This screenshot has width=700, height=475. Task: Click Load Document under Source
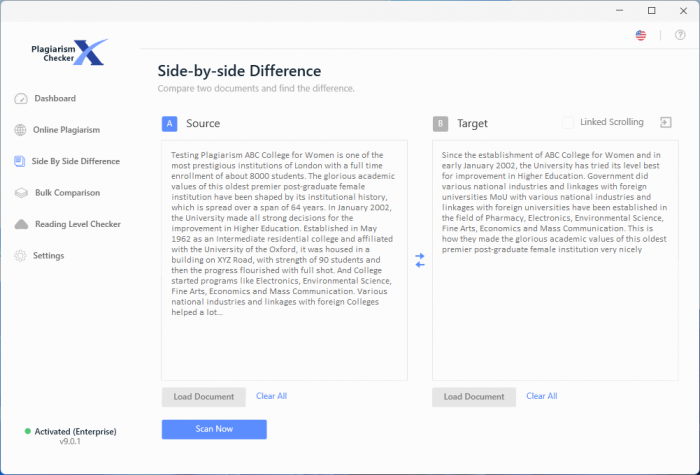click(x=203, y=397)
